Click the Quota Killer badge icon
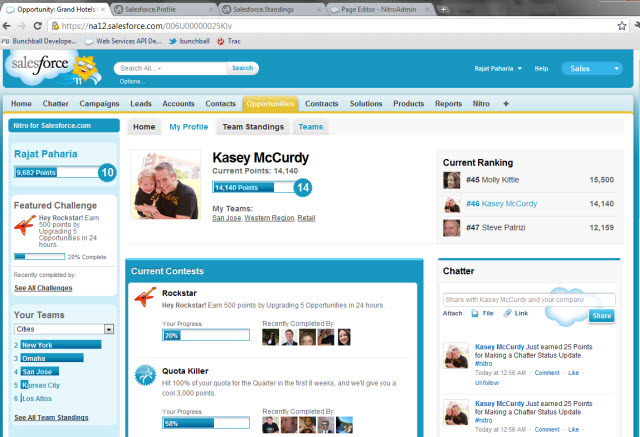640x437 pixels. coord(145,375)
